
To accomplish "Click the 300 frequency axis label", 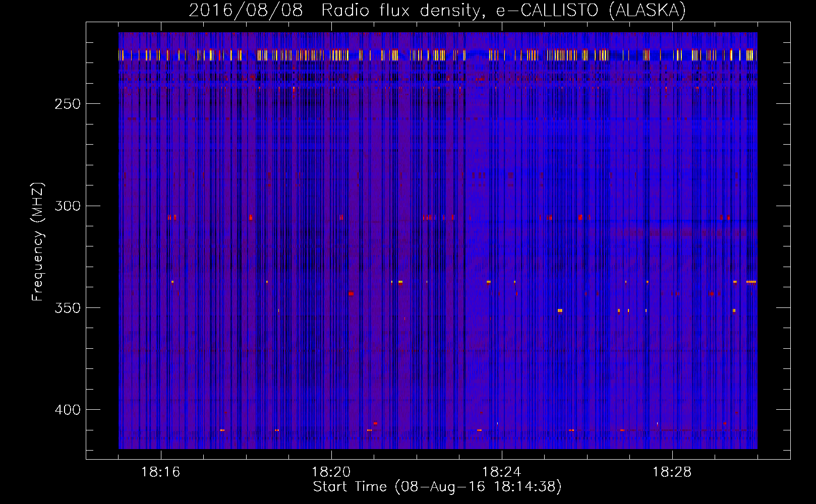I will pyautogui.click(x=68, y=206).
